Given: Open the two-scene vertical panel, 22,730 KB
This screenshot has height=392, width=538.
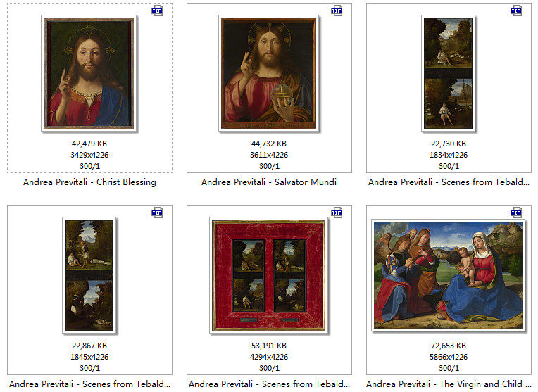Looking at the screenshot, I should tap(448, 73).
